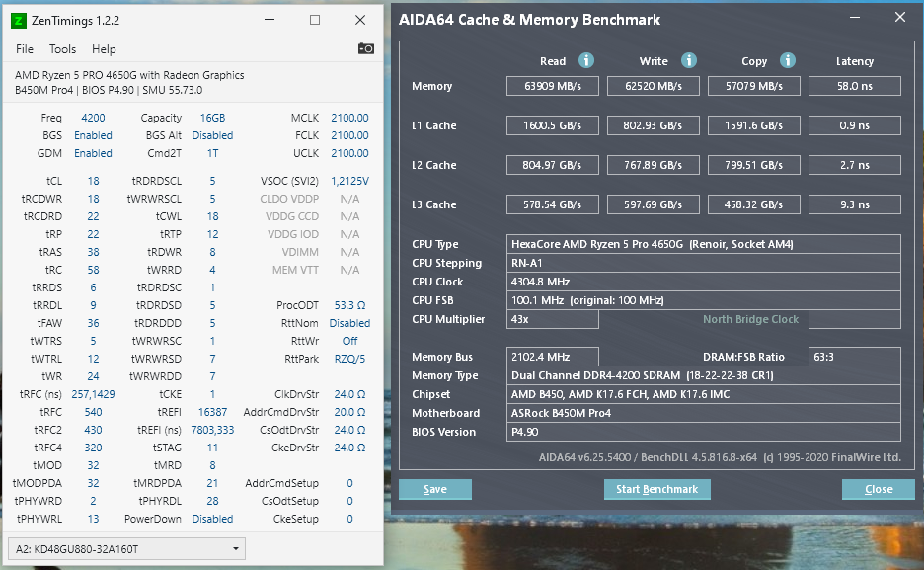Click the BIOS Version field P4.90
The width and height of the screenshot is (924, 570).
[704, 432]
